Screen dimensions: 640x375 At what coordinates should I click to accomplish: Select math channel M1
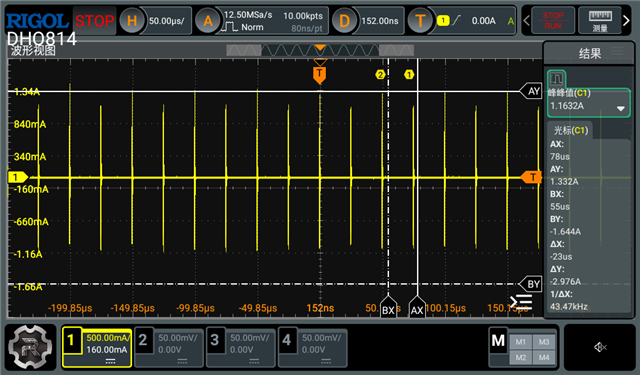pyautogui.click(x=520, y=342)
